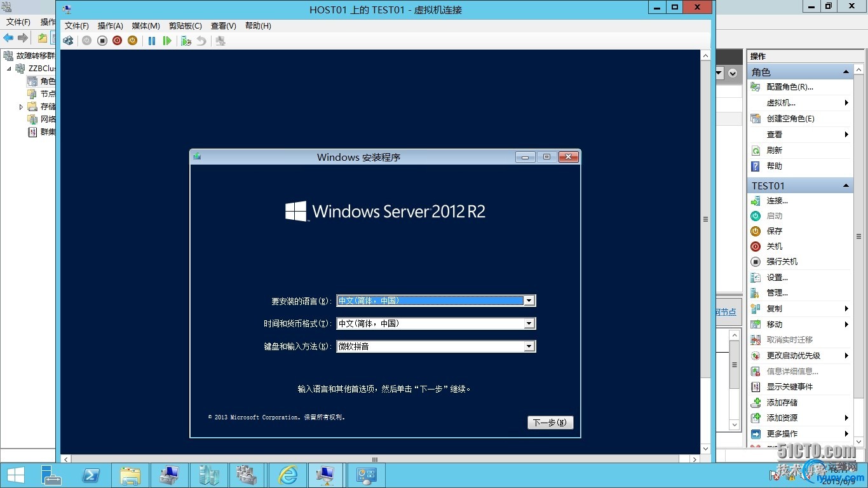Click the orange save state toolbar icon

[132, 41]
